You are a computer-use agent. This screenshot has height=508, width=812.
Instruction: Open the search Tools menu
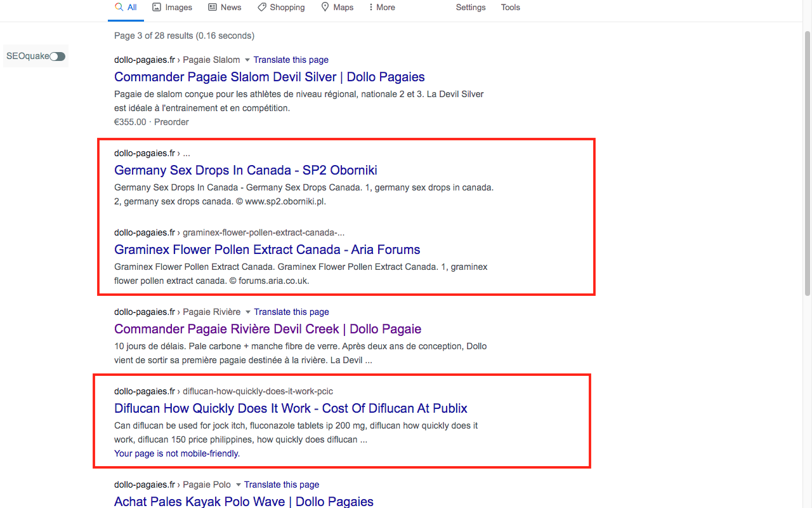[511, 8]
